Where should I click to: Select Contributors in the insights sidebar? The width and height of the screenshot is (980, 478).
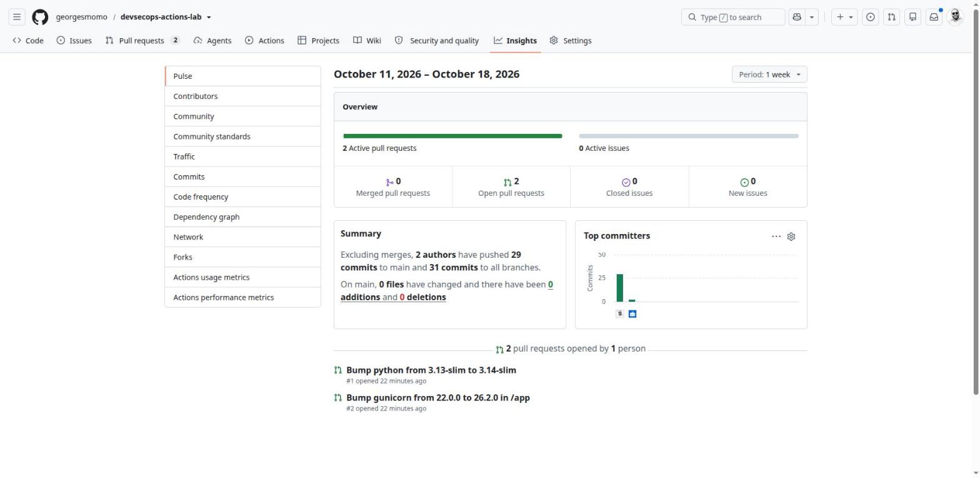(x=242, y=96)
